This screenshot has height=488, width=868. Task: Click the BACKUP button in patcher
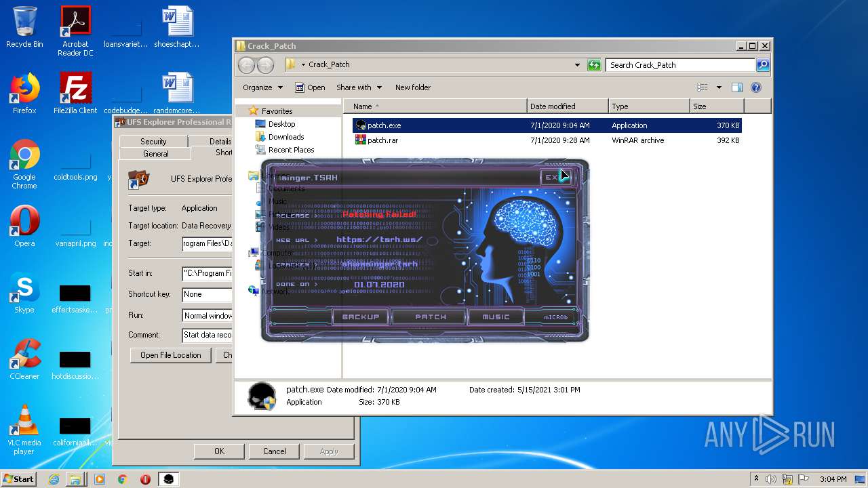(x=360, y=317)
